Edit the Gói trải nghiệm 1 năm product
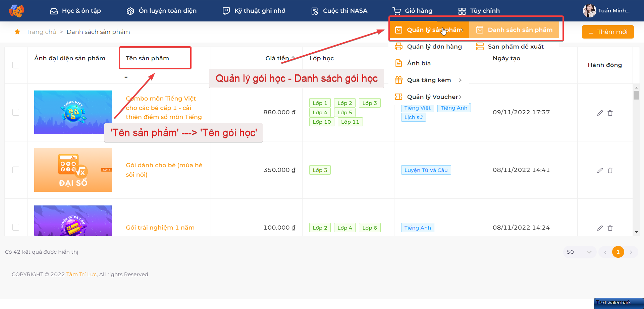This screenshot has height=309, width=644. [600, 228]
